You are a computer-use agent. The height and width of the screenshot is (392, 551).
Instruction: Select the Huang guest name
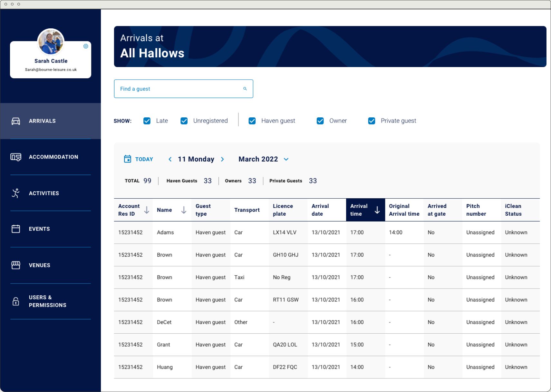point(165,367)
